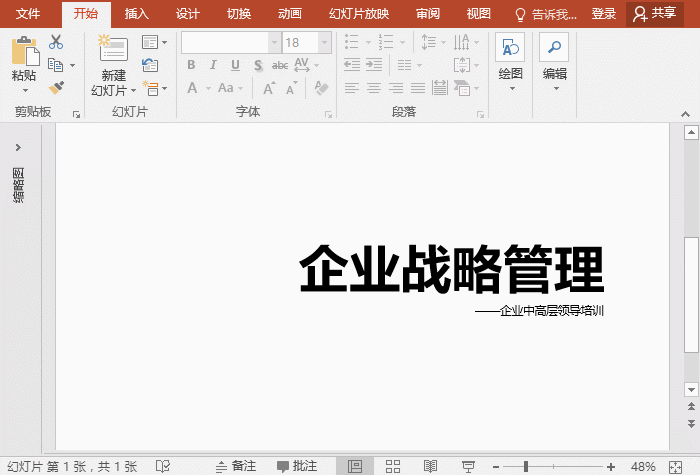Click the Editing (编辑) magnifier icon
This screenshot has width=700, height=475.
pos(553,48)
